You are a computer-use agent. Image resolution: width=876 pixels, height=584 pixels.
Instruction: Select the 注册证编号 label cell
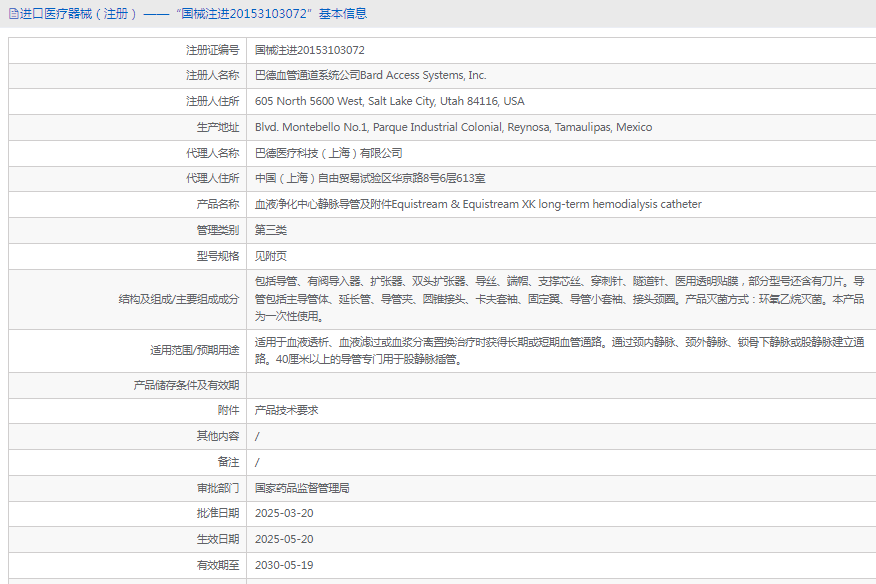coord(212,50)
